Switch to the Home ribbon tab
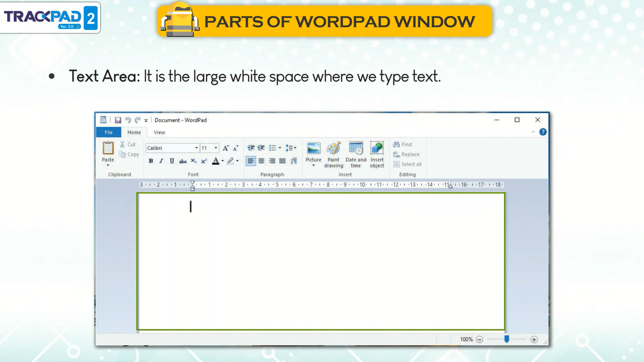Viewport: 644px width, 362px height. 134,132
